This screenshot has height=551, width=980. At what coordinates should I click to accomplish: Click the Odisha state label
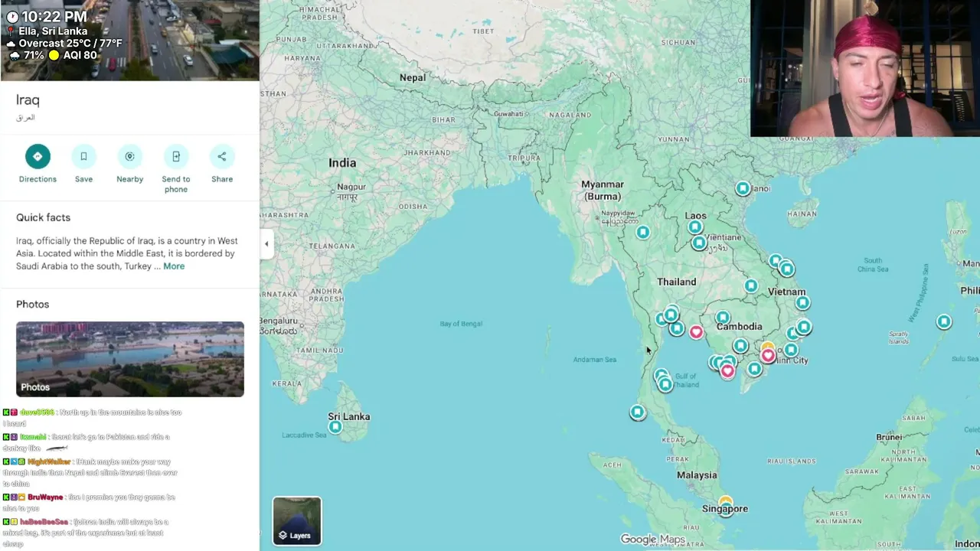[x=413, y=207]
